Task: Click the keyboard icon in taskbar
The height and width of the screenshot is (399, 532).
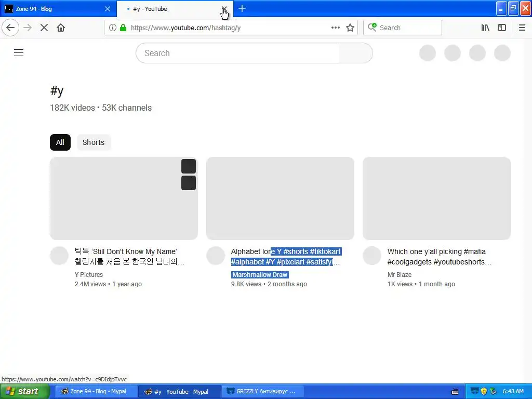Action: pyautogui.click(x=455, y=392)
